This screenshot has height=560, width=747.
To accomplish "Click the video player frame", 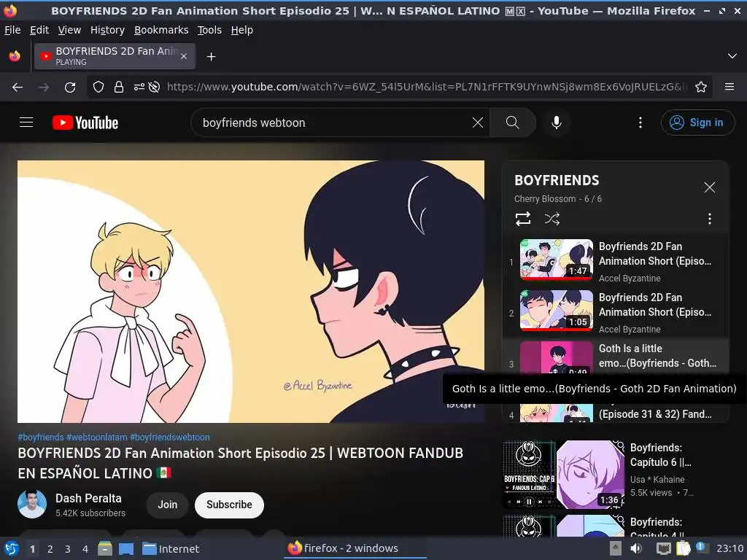I will tap(251, 292).
